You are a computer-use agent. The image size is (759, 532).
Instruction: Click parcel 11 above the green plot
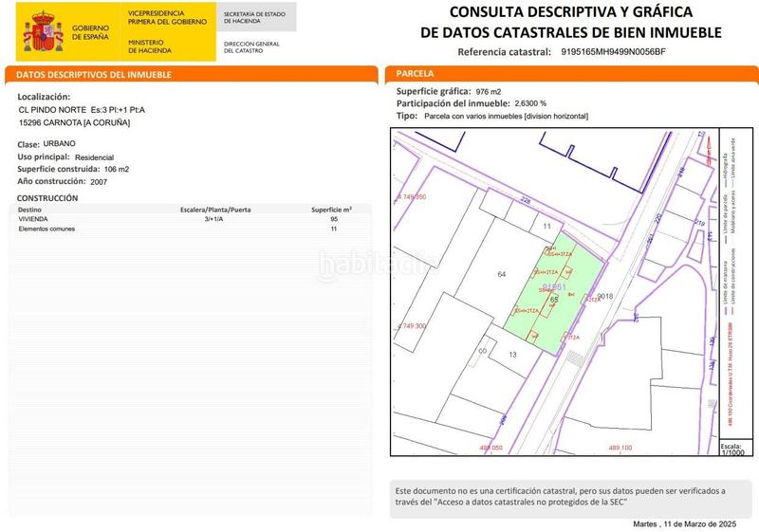coord(546,227)
